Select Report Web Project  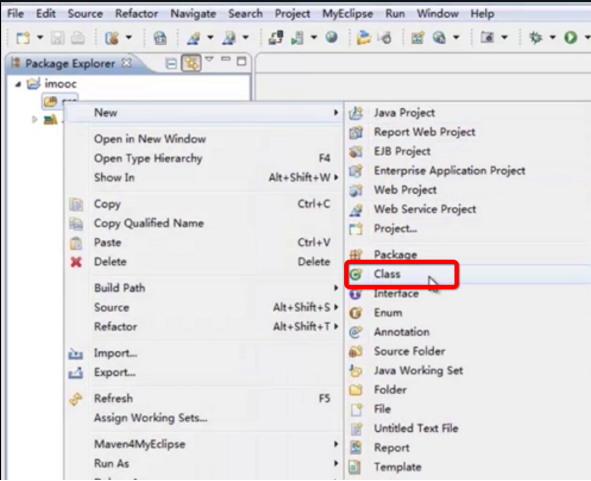(424, 132)
